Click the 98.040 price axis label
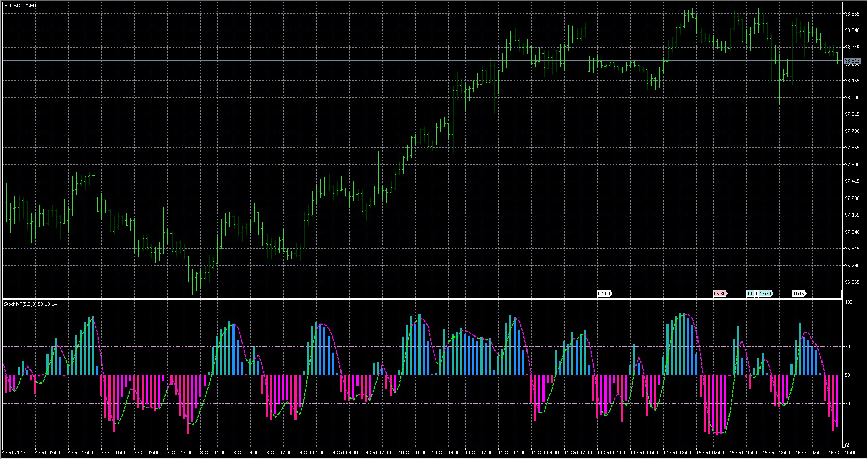868x459 pixels. click(852, 98)
